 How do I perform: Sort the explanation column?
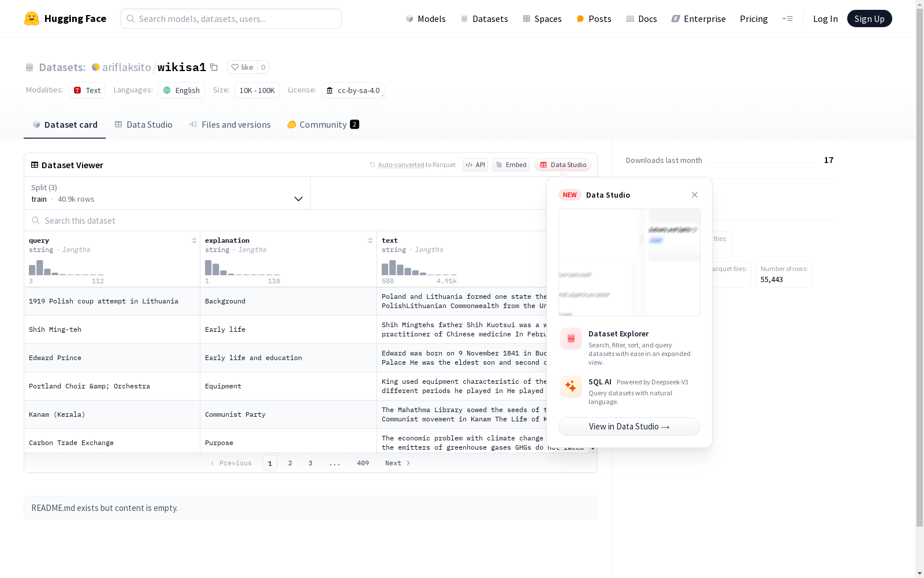point(370,240)
